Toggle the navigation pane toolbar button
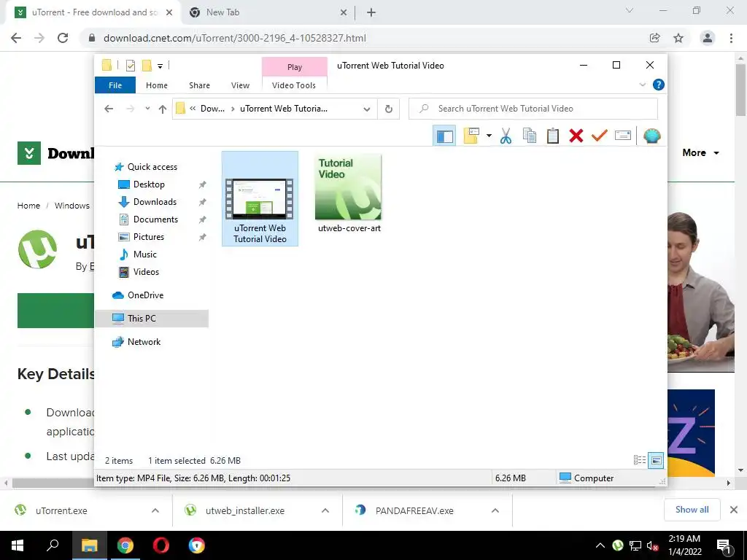This screenshot has width=747, height=560. (444, 136)
